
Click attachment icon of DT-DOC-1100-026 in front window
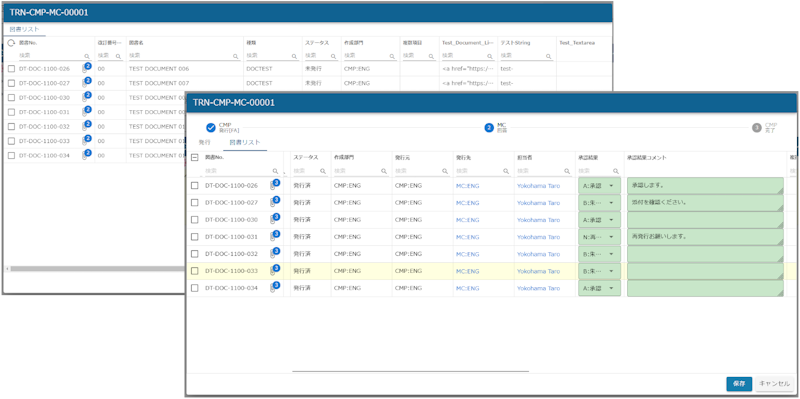click(275, 185)
